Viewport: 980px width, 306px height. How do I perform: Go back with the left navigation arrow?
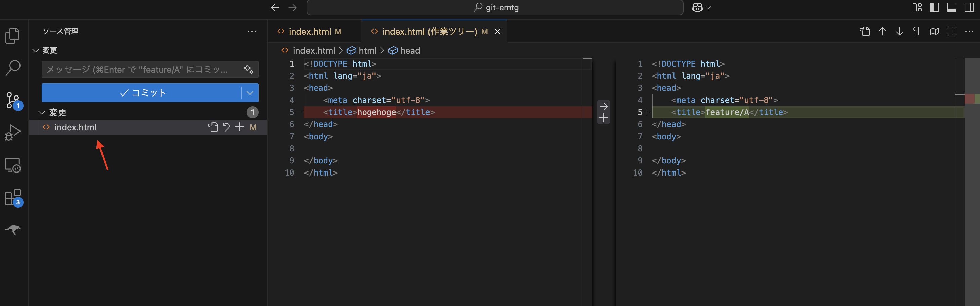coord(275,8)
